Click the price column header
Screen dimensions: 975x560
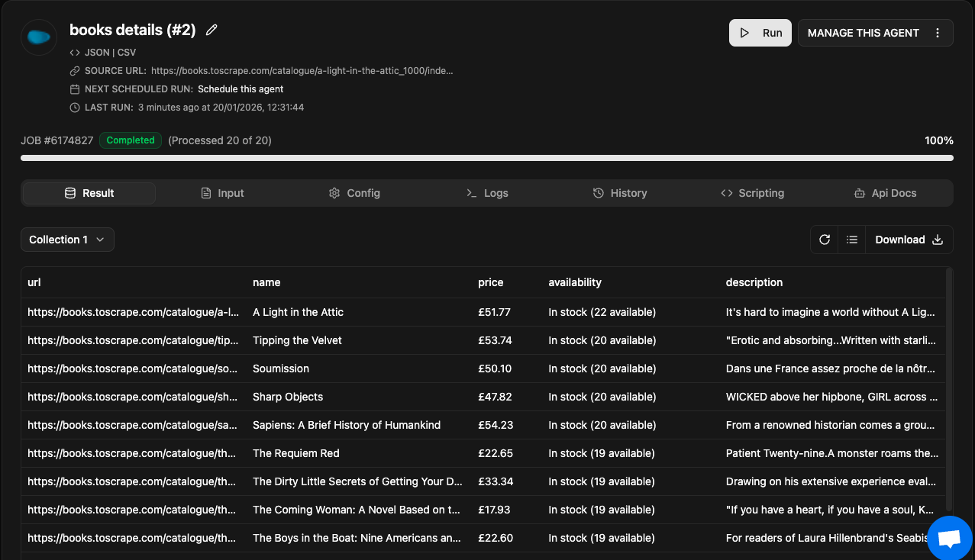pyautogui.click(x=491, y=282)
